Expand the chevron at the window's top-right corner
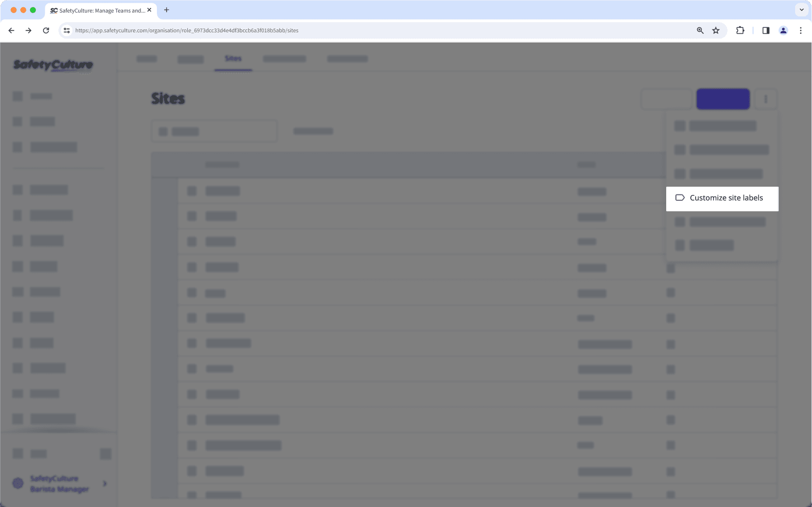 point(801,9)
